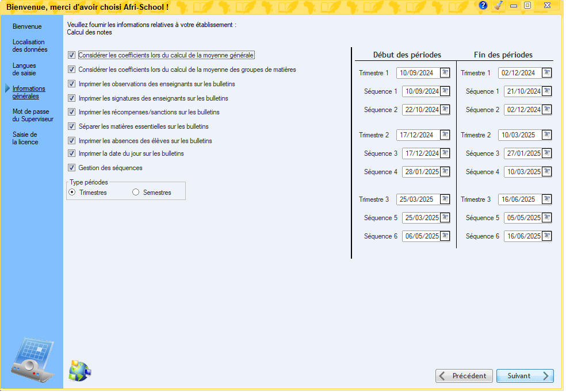Open calendar picker for Trimestre 3 start date
The image size is (566, 392).
click(446, 200)
